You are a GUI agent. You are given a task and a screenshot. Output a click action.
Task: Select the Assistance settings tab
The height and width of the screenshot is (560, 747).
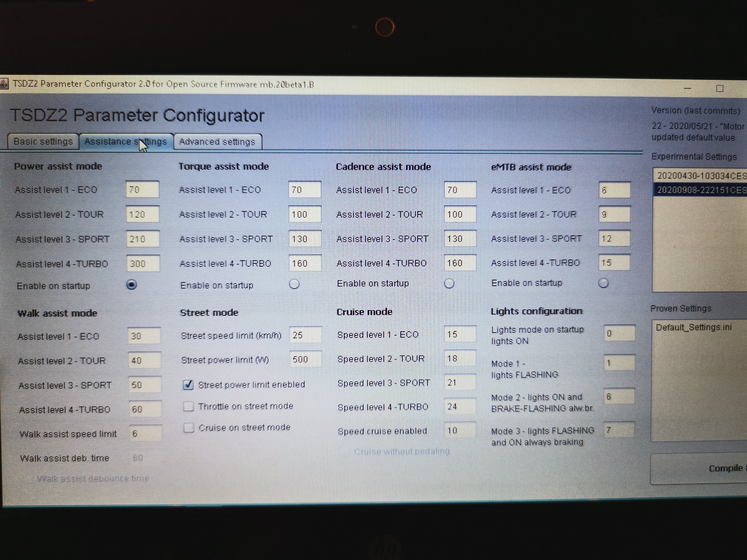click(126, 141)
